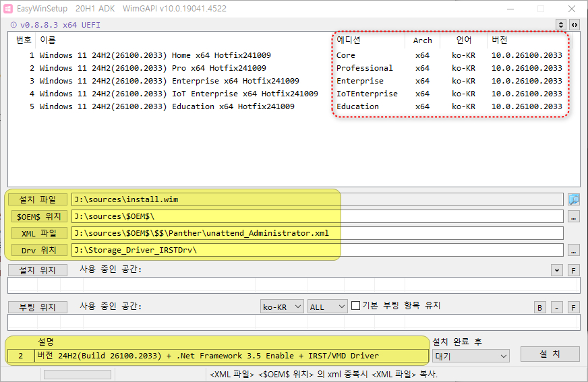Minimize the EasyWinSetup window
Screen dimensions: 588x382
pyautogui.click(x=510, y=9)
